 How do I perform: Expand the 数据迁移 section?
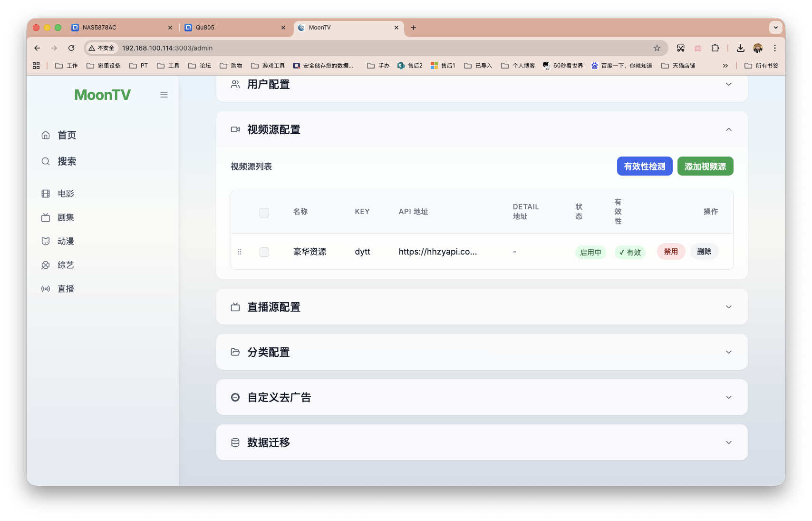tap(728, 442)
